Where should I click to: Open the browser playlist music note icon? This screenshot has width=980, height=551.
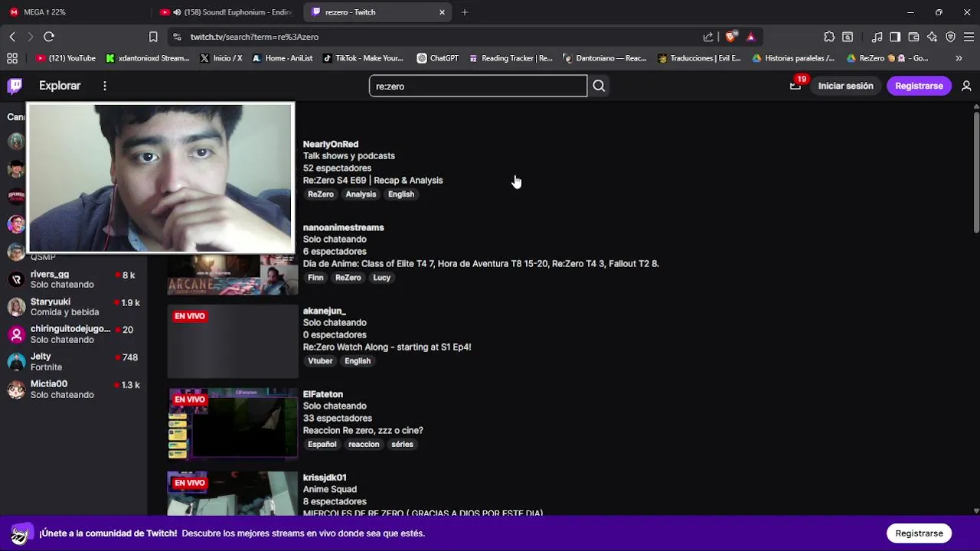pos(877,37)
